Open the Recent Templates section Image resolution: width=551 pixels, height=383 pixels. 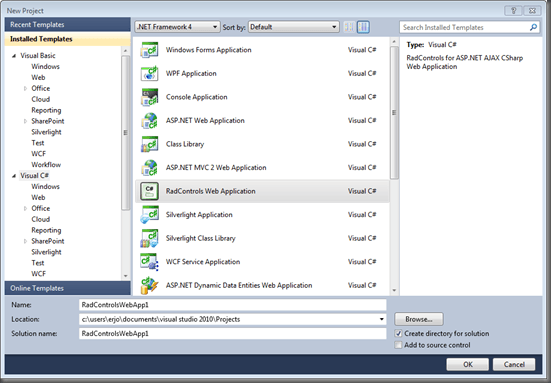pos(67,25)
